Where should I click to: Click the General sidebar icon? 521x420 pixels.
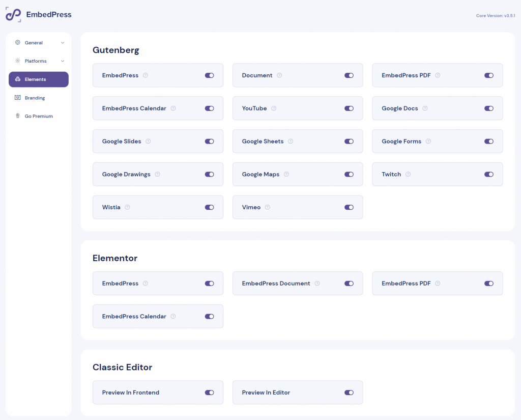[x=17, y=43]
